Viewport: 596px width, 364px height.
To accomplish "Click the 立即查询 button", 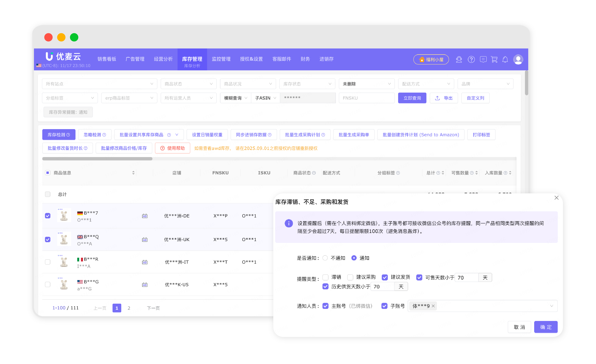I will click(x=412, y=98).
